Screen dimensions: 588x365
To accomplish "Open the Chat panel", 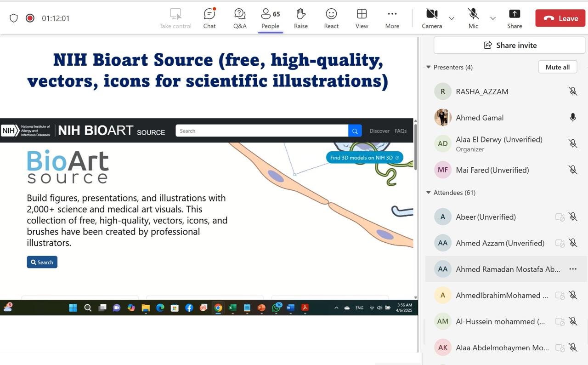I will pos(209,18).
